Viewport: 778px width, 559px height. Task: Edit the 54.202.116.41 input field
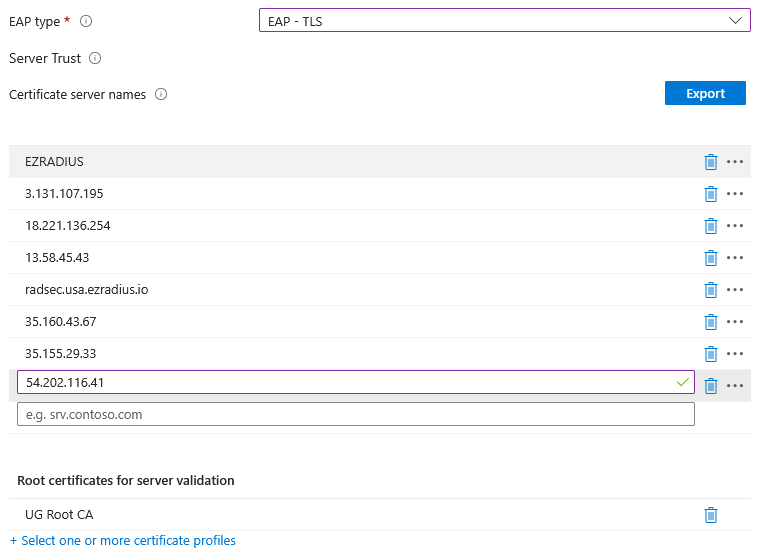[x=356, y=382]
